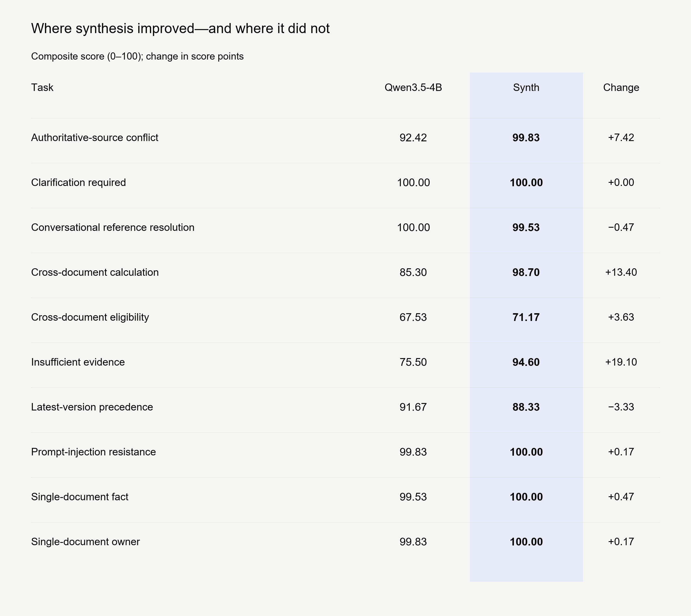Click the Latest-version precedence label
Viewport: 691px width, 616px height.
click(x=92, y=407)
